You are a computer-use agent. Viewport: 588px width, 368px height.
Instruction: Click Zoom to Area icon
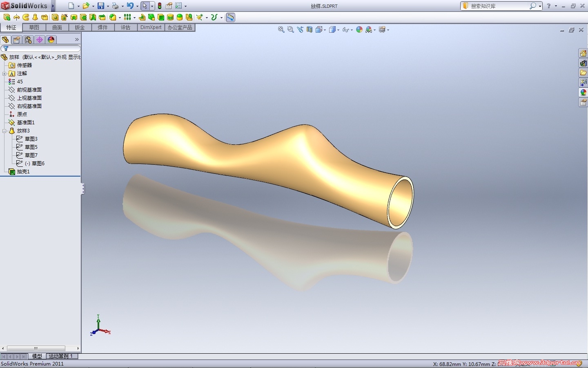pyautogui.click(x=290, y=29)
